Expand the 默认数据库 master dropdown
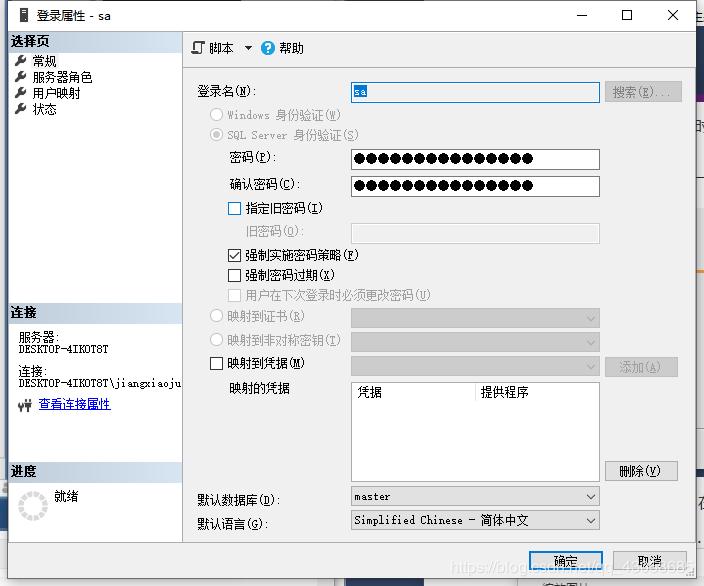The width and height of the screenshot is (704, 586). point(590,497)
